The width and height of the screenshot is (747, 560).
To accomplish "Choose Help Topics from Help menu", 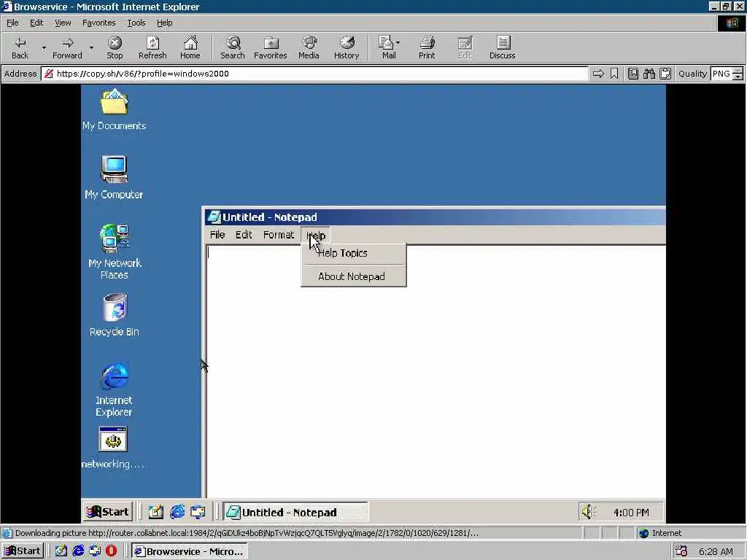I will pos(354,253).
